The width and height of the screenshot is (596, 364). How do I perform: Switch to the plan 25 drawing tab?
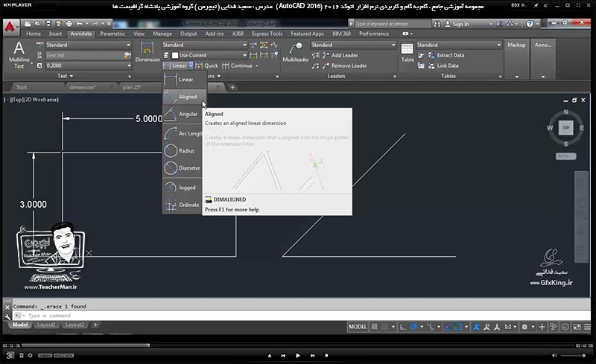point(132,87)
